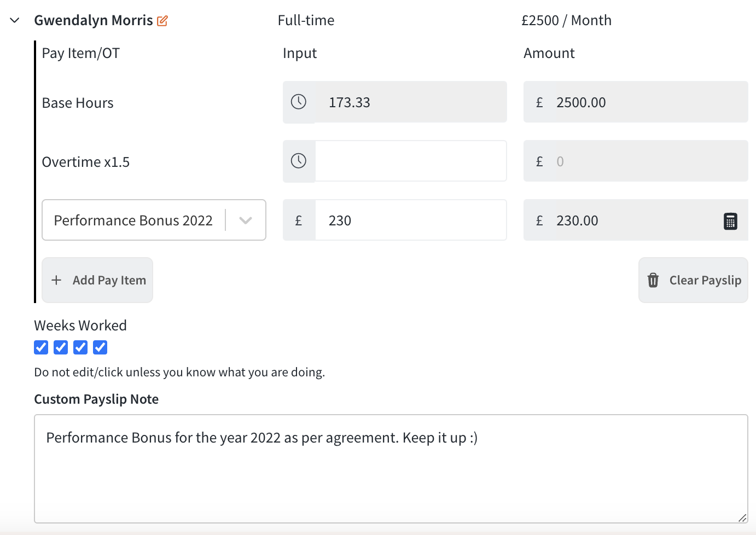756x535 pixels.
Task: Click the trash icon on Clear Payslip
Action: 653,280
